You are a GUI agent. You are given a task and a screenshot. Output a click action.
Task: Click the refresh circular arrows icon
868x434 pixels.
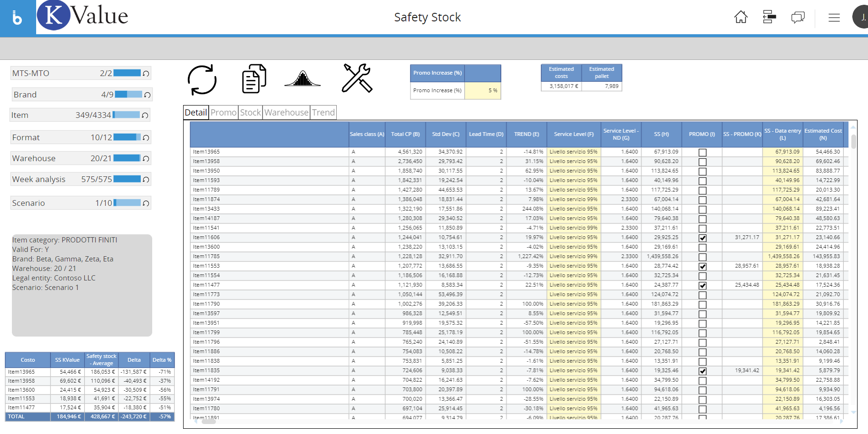point(202,80)
